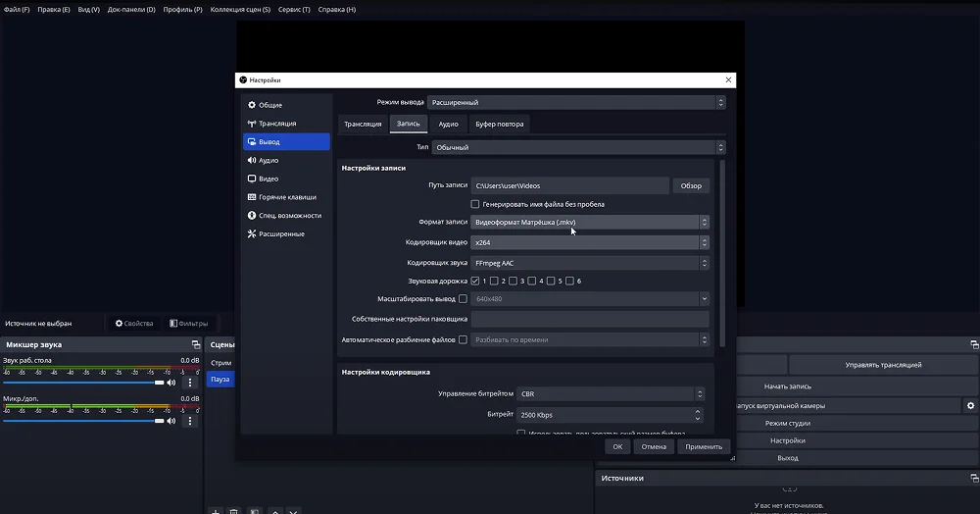Uncheck audio track 1 checkbox
Screen dimensions: 980x514
click(x=475, y=282)
